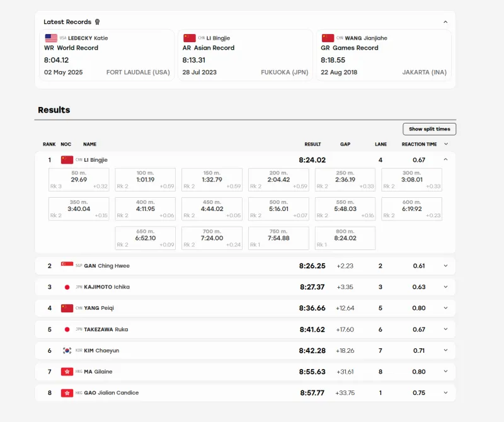Expand TAKEZAWA Ruka's result row
Image resolution: width=504 pixels, height=422 pixels.
[445, 329]
